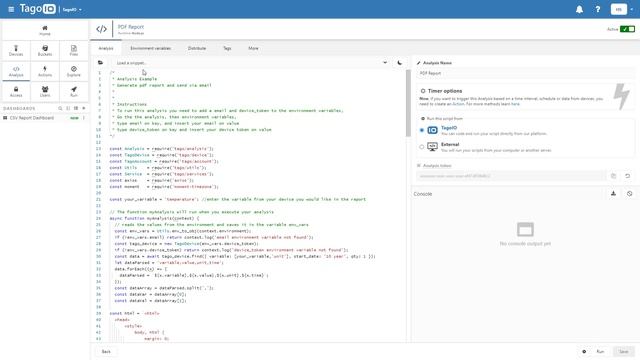Open the Access section

point(16,91)
